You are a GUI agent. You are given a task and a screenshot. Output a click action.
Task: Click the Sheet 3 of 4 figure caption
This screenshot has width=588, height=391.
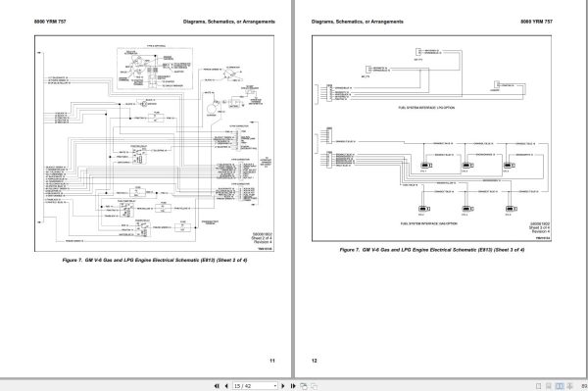[x=431, y=250]
